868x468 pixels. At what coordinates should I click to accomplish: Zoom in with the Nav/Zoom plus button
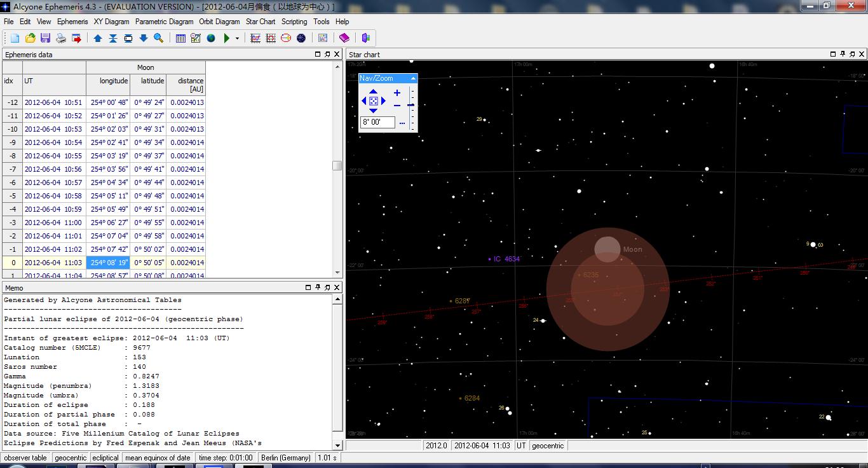tap(397, 93)
